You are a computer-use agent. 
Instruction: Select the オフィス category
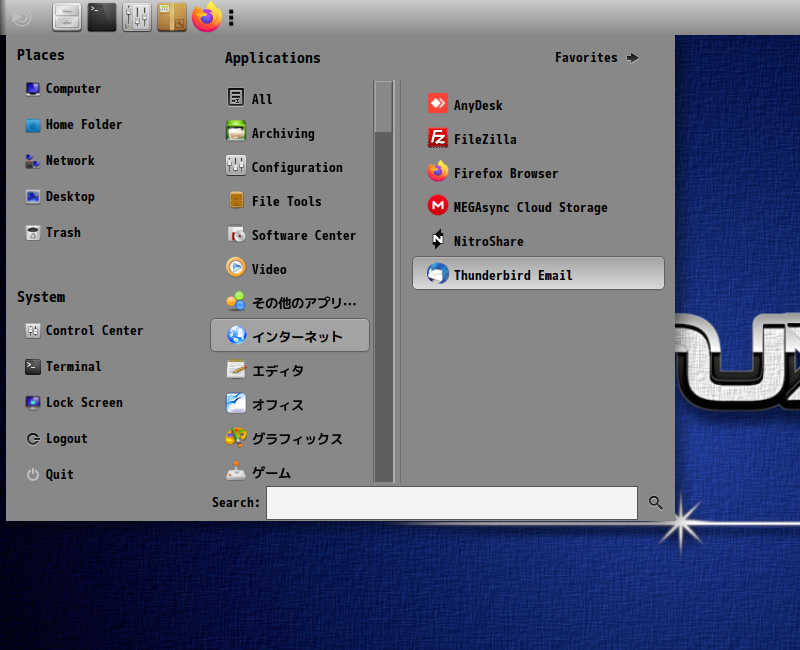(x=290, y=404)
